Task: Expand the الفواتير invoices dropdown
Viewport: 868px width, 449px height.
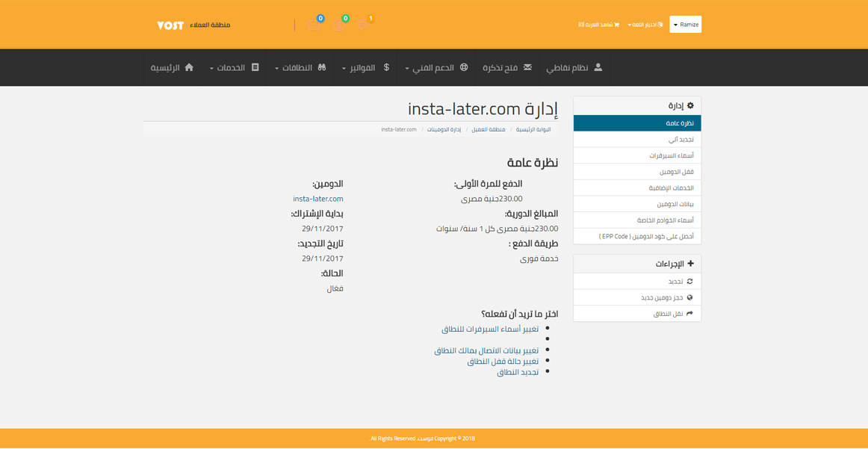Action: [x=365, y=67]
